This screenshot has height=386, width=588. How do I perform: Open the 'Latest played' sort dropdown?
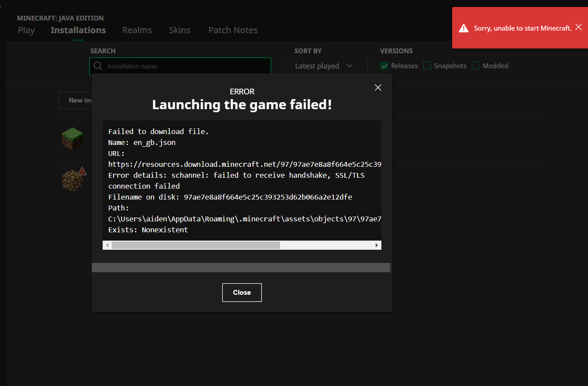pyautogui.click(x=324, y=66)
